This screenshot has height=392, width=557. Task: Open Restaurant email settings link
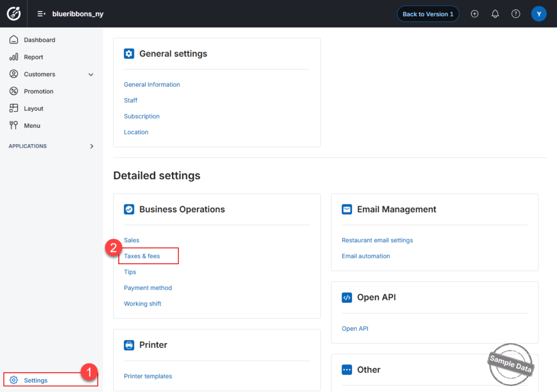coord(377,240)
